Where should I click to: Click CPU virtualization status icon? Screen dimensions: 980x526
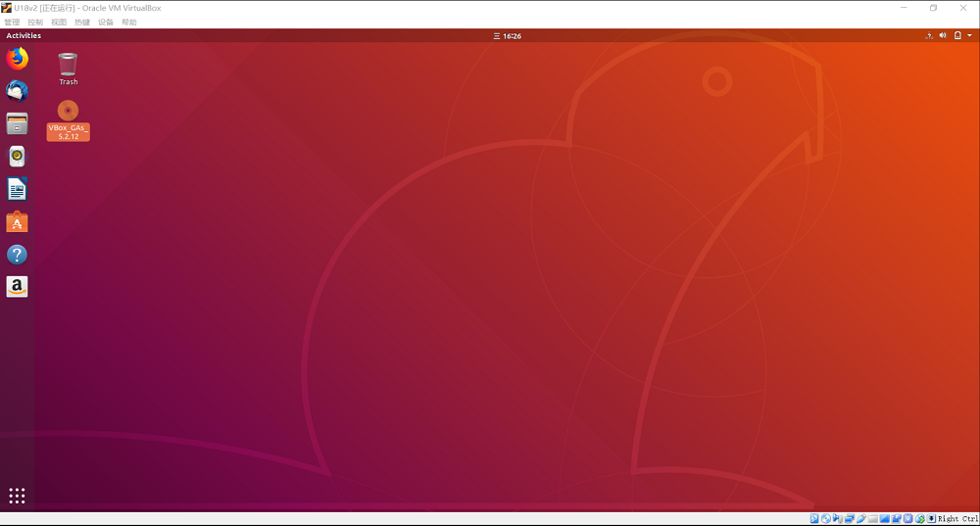click(908, 518)
